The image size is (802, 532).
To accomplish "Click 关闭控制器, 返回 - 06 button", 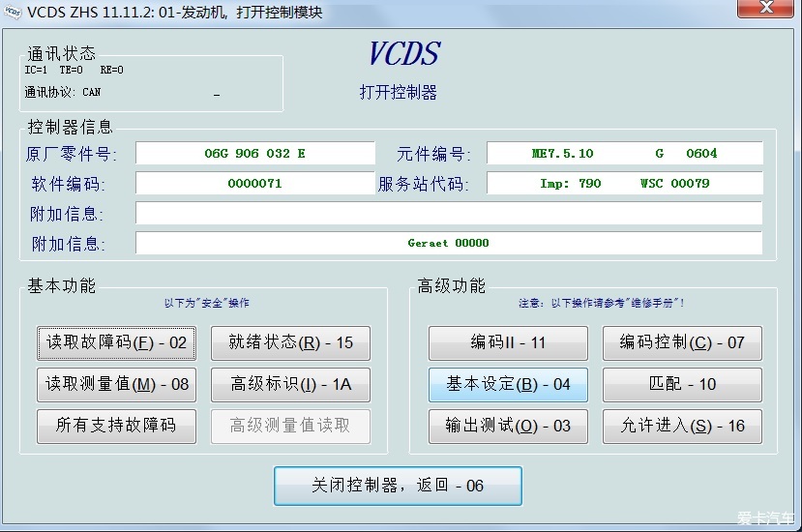I will pos(398,486).
